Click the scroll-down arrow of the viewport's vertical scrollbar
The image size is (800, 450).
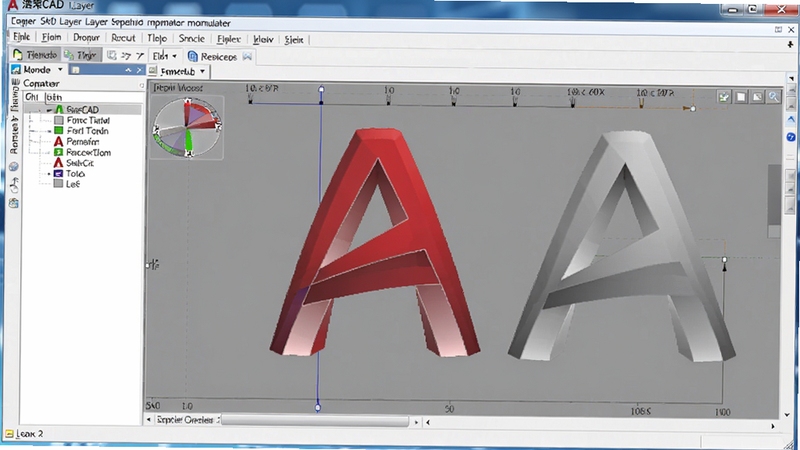pyautogui.click(x=787, y=415)
